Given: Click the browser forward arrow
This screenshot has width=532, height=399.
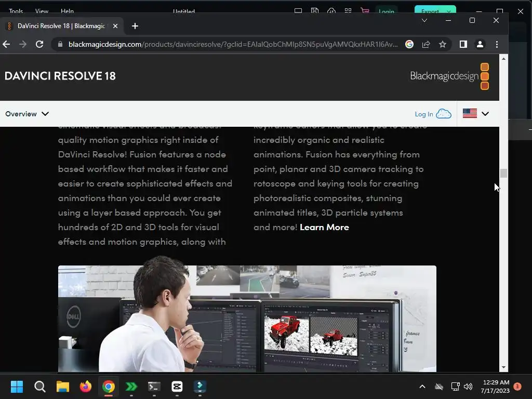Looking at the screenshot, I should [23, 44].
